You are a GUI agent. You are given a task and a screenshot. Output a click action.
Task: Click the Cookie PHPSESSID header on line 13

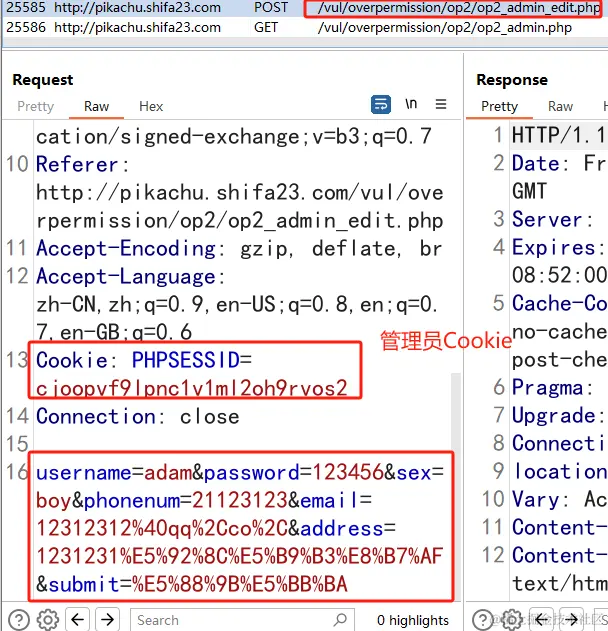click(x=144, y=360)
